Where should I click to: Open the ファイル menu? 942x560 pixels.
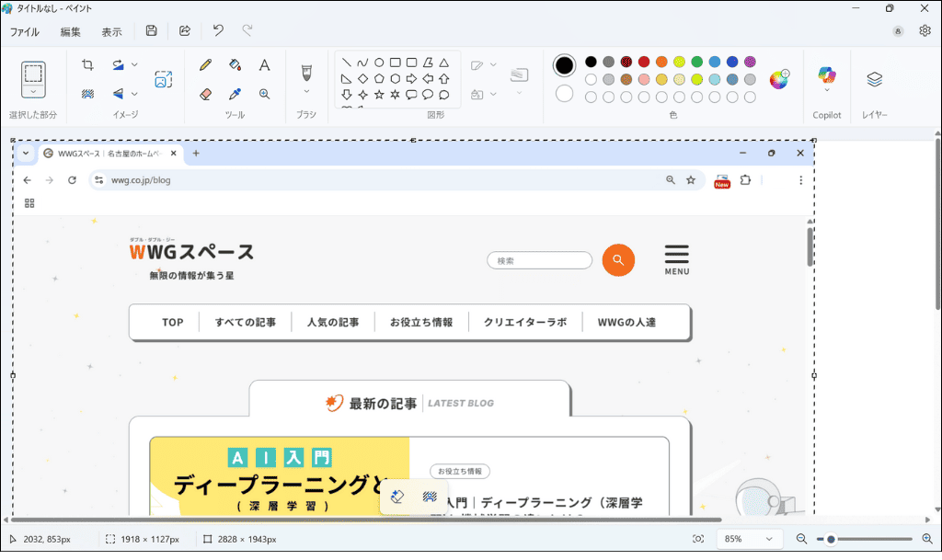tap(25, 30)
